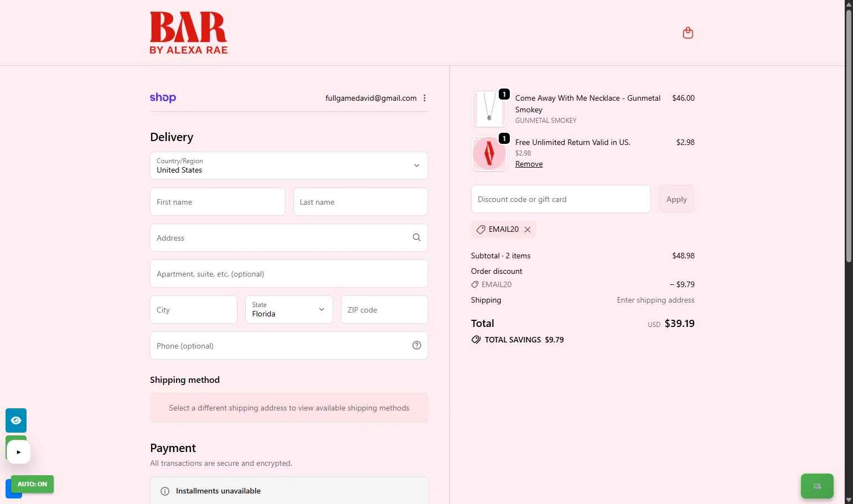Click the blue eye overlay button
This screenshot has width=853, height=504.
click(16, 420)
